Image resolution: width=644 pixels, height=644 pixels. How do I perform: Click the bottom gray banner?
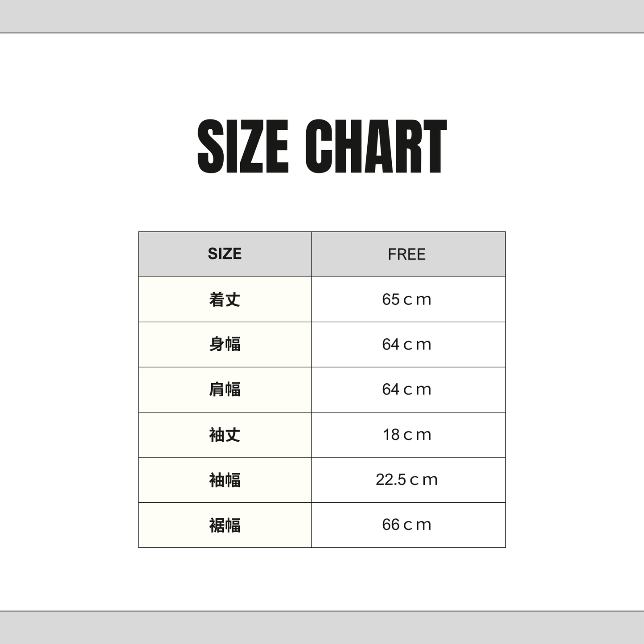[322, 628]
